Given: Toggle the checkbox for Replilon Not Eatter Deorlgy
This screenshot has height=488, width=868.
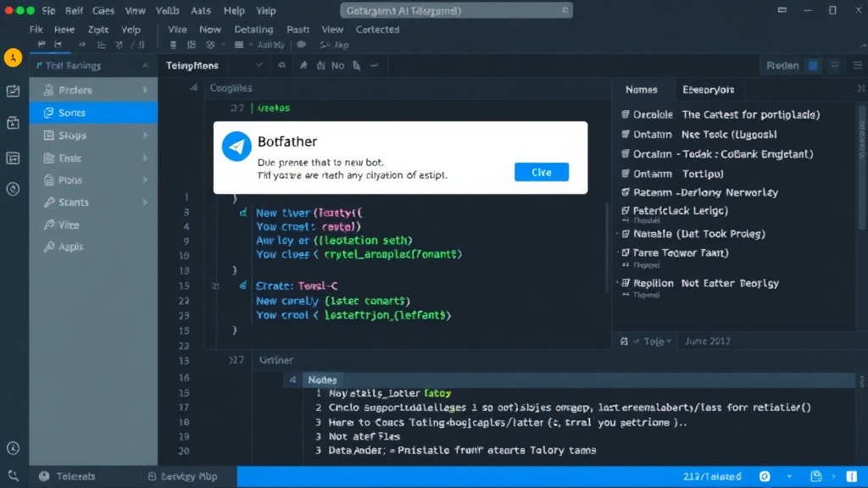Looking at the screenshot, I should click(625, 283).
